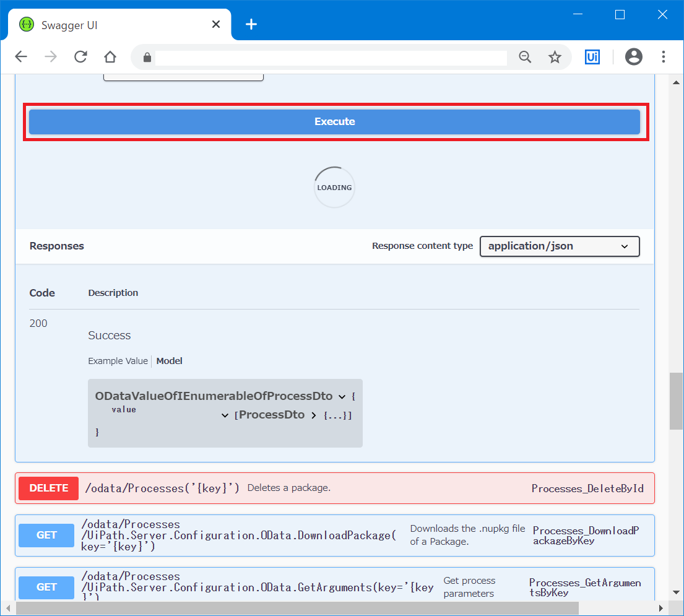The image size is (684, 616).
Task: Open the UiPath browser extension
Action: [x=592, y=57]
